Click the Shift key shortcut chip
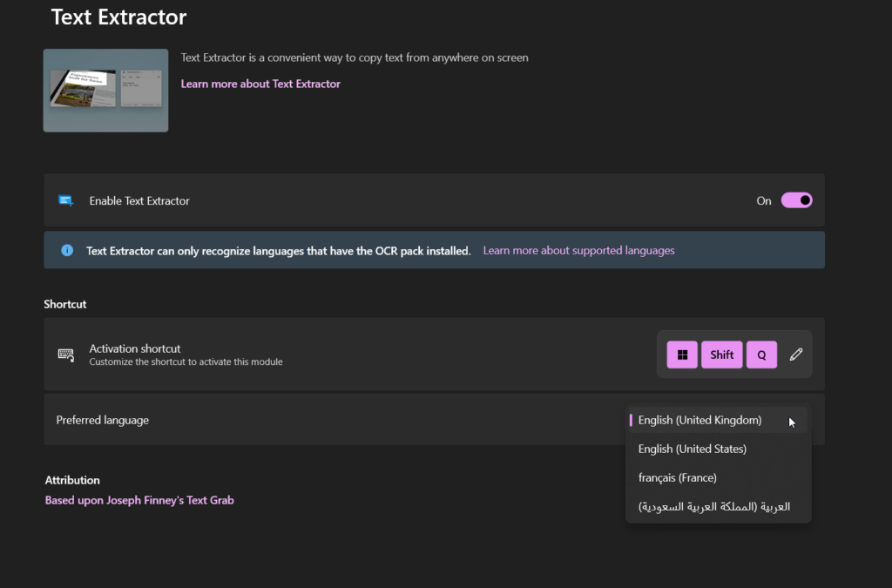This screenshot has width=892, height=588. point(722,355)
